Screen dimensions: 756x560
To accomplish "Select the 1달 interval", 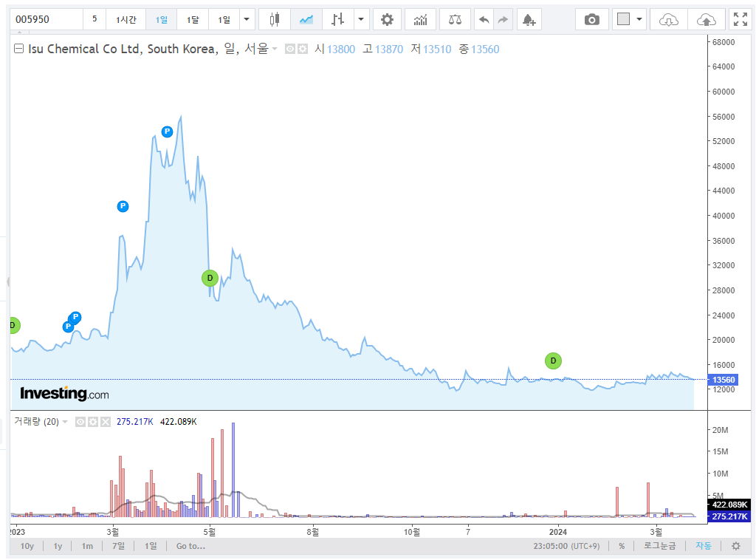I will (x=193, y=20).
